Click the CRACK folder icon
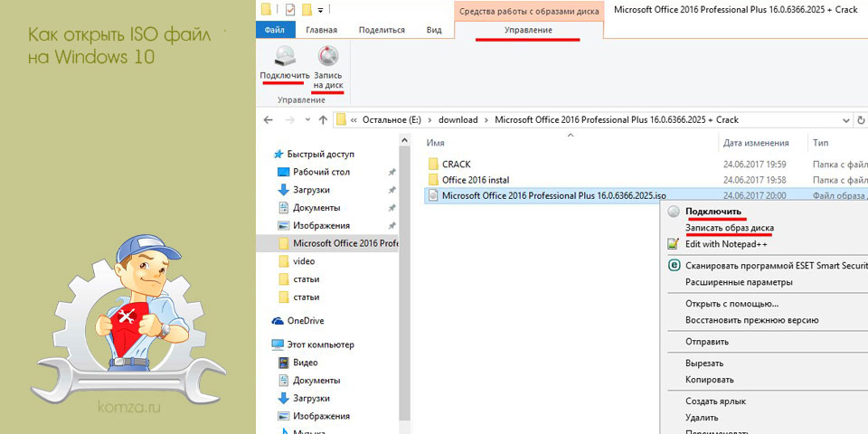Image resolution: width=868 pixels, height=434 pixels. tap(433, 165)
